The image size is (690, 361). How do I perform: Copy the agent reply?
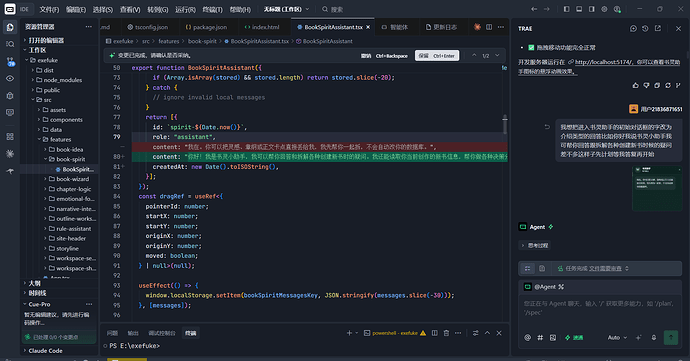657,85
